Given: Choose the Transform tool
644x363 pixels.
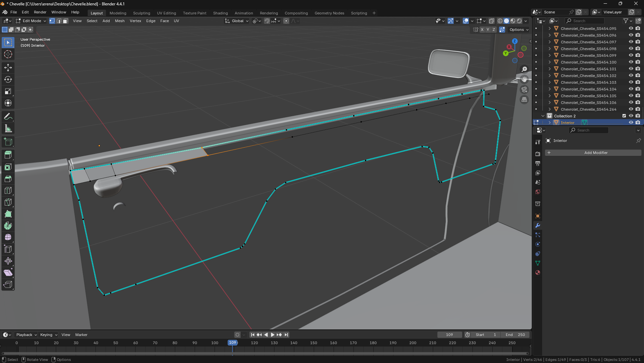Looking at the screenshot, I should [x=8, y=103].
